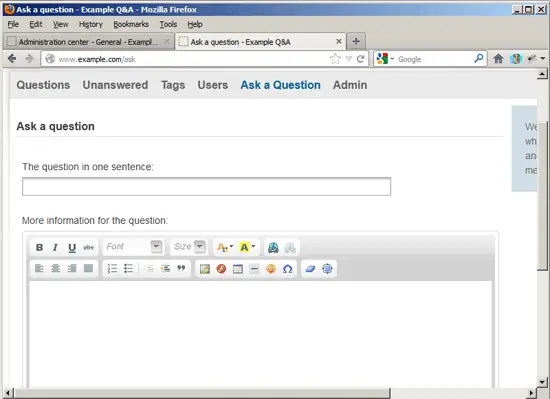The image size is (550, 399).
Task: Insert a table
Action: pos(238,269)
